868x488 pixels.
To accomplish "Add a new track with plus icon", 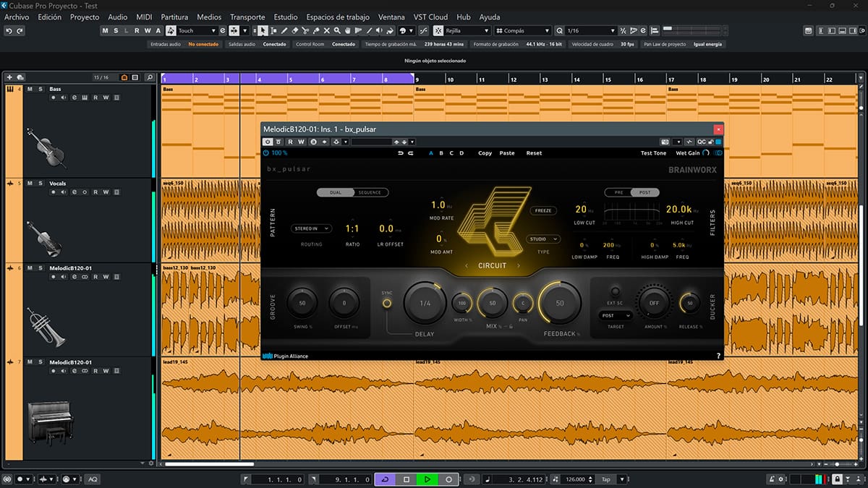I will [x=9, y=77].
